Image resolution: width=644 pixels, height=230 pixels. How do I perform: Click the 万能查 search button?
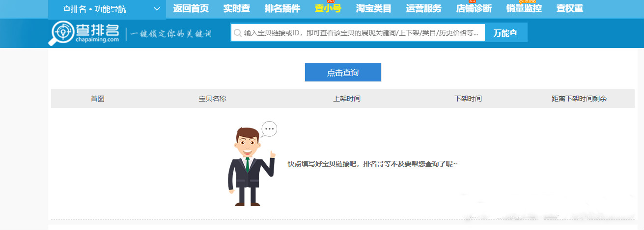click(x=505, y=33)
